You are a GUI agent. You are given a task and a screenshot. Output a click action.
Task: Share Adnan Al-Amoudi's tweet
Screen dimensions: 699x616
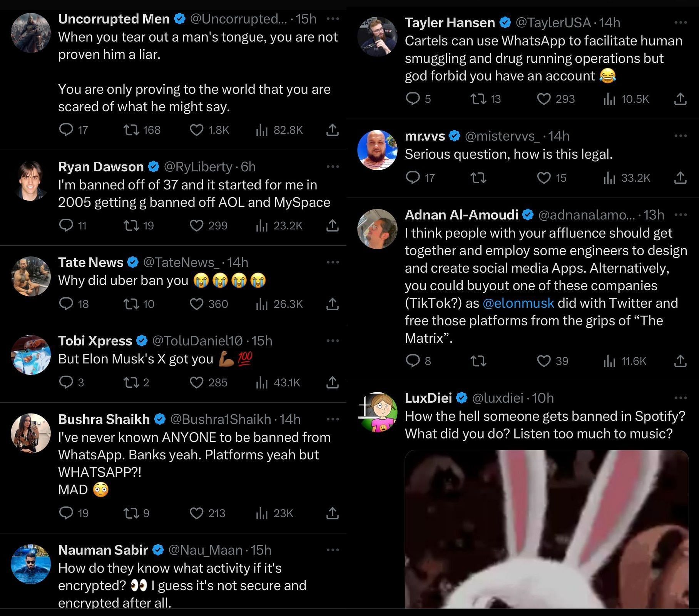[x=680, y=361]
